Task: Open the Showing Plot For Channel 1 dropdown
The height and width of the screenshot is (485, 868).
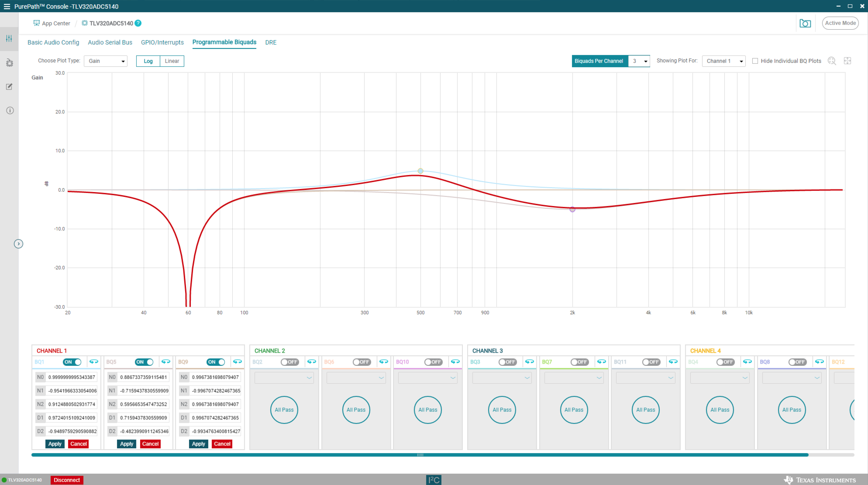Action: tap(723, 61)
